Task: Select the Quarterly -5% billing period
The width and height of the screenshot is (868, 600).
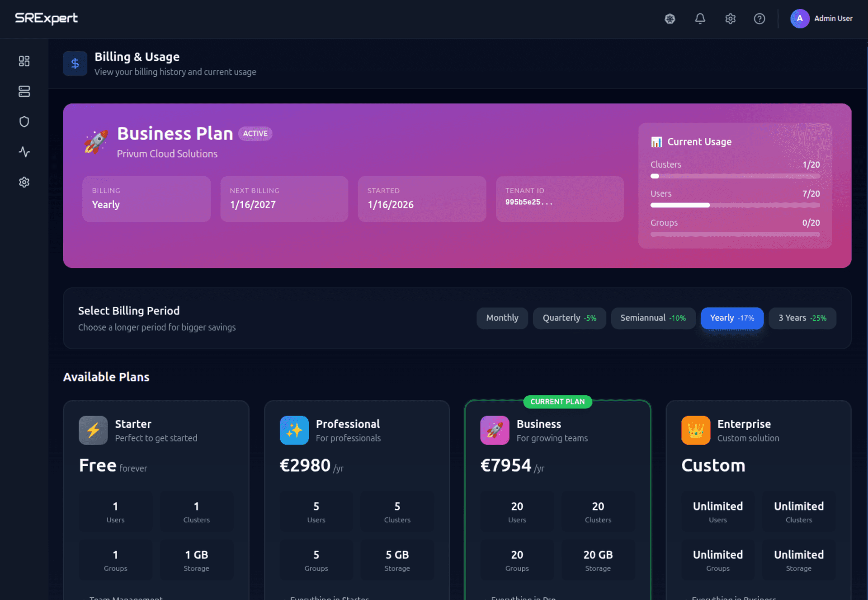Action: coord(569,318)
